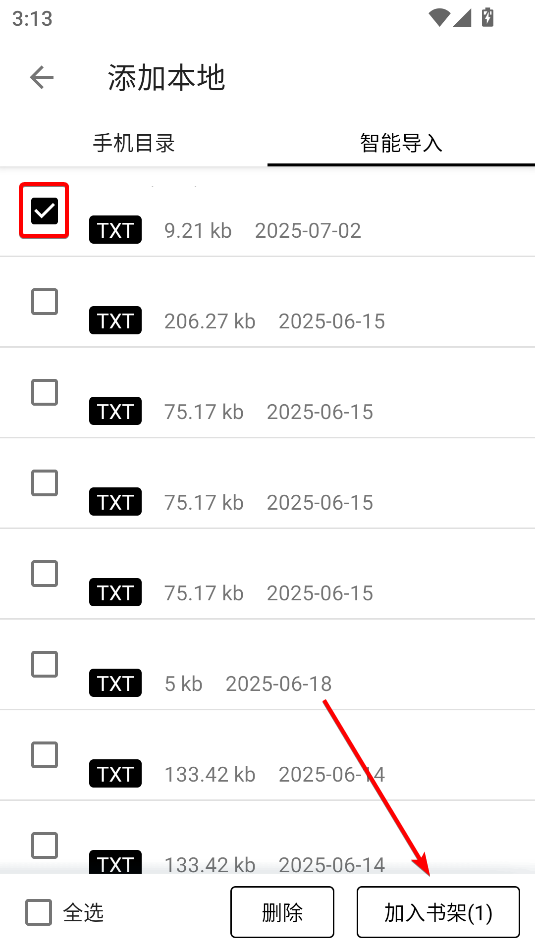The height and width of the screenshot is (951, 535).
Task: Tap the TXT badge of 5 kb file
Action: click(x=115, y=683)
